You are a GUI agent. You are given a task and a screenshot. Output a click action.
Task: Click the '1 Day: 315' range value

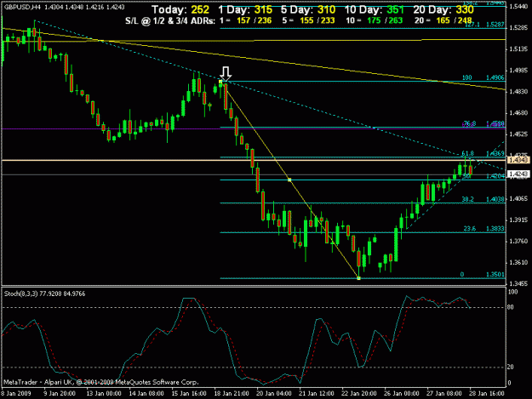[245, 10]
